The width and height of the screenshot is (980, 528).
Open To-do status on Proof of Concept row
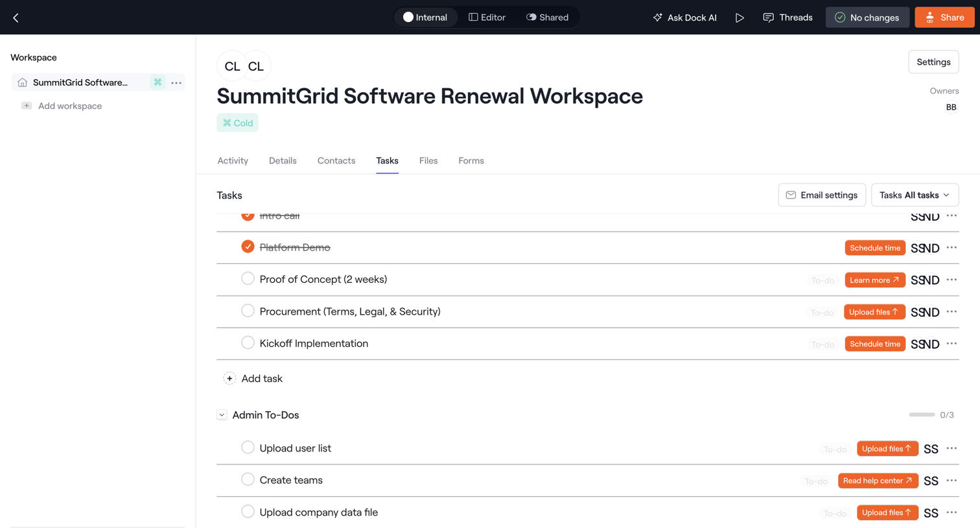(x=822, y=280)
